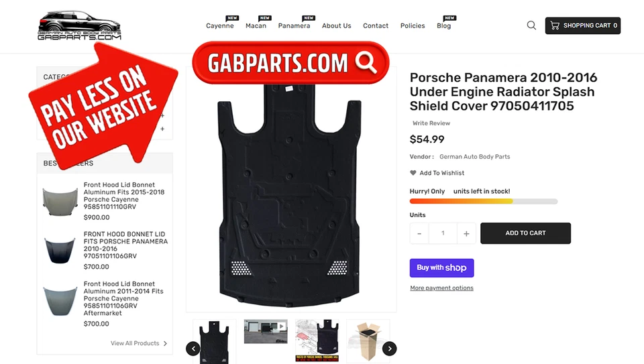Go to previous thumbnail with left arrow
Viewport: 644px width, 364px height.
click(x=193, y=349)
